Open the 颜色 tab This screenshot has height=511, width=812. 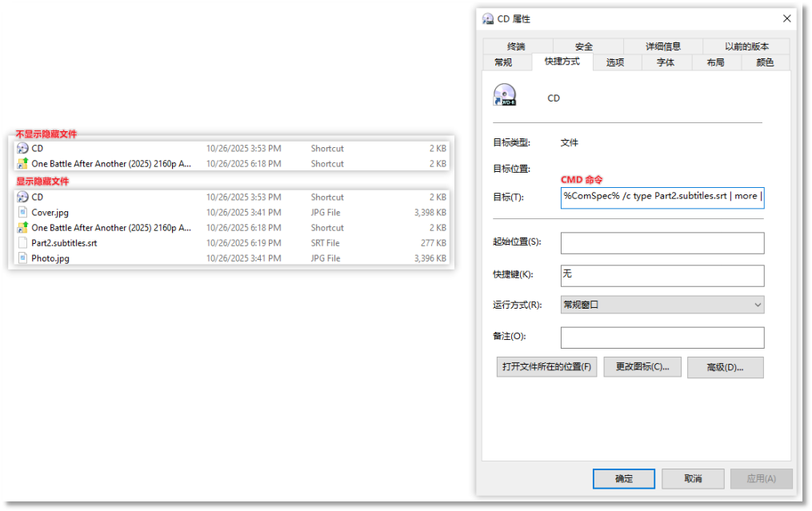764,62
